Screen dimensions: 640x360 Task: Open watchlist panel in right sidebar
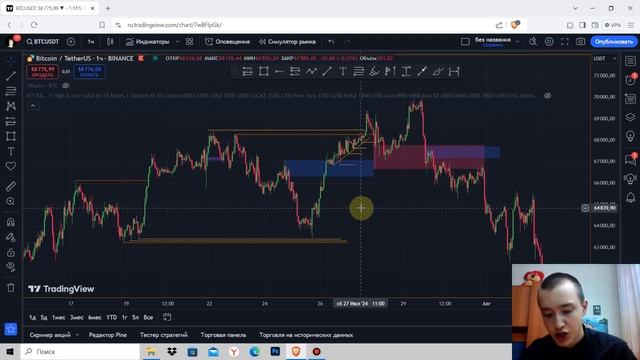click(630, 61)
